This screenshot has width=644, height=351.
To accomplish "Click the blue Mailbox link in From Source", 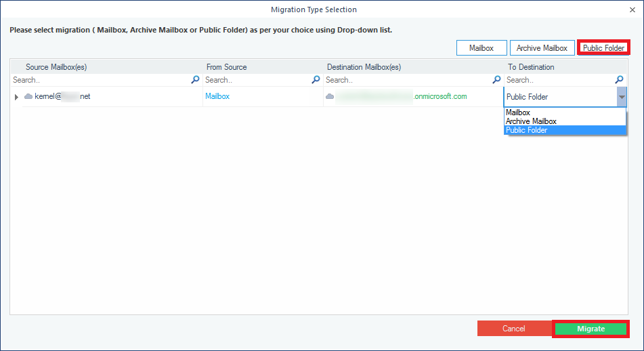I will (217, 96).
